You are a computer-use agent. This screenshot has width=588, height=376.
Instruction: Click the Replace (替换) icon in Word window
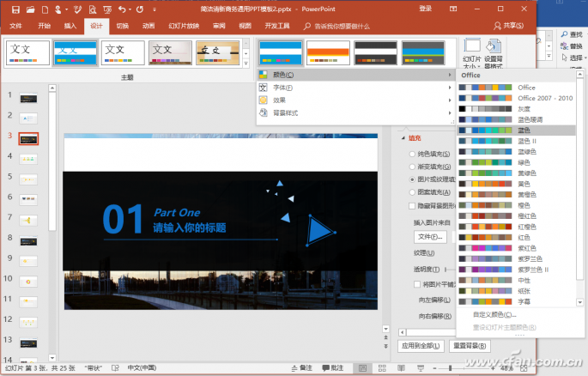[x=564, y=46]
